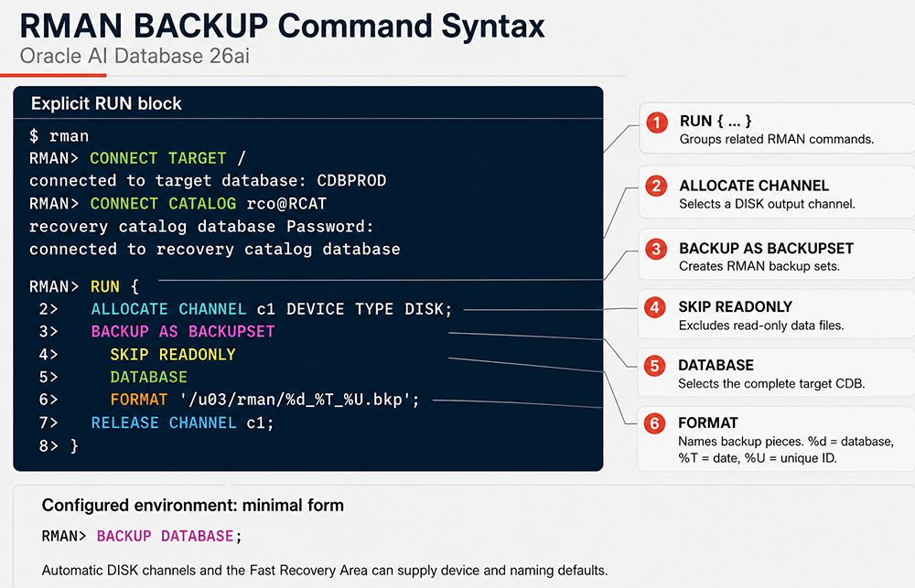Click 'BACKUP DATABASE' command in the minimal form
This screenshot has width=915, height=588.
(165, 536)
